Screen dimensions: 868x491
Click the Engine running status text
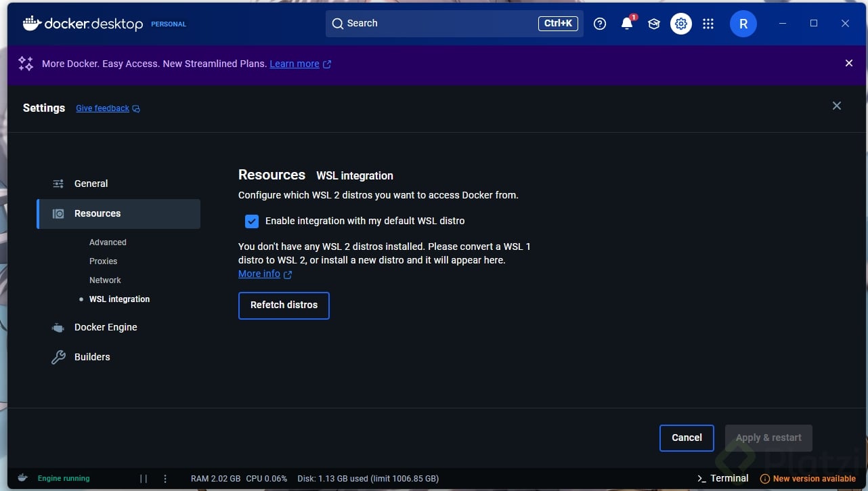pyautogui.click(x=64, y=478)
